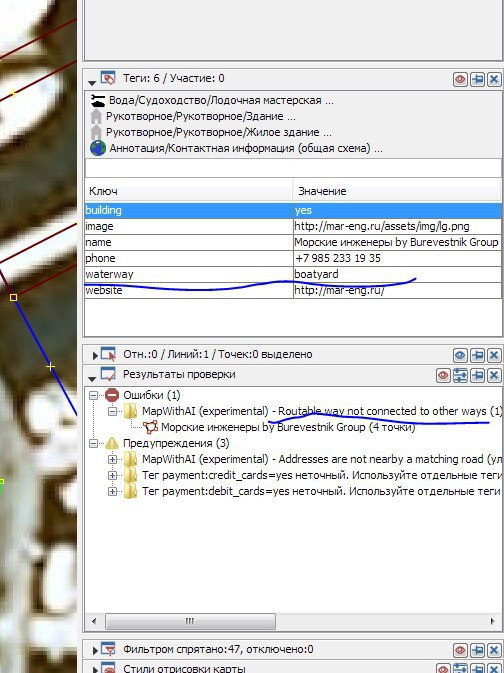Click the red error icon beside Ошибки

112,395
